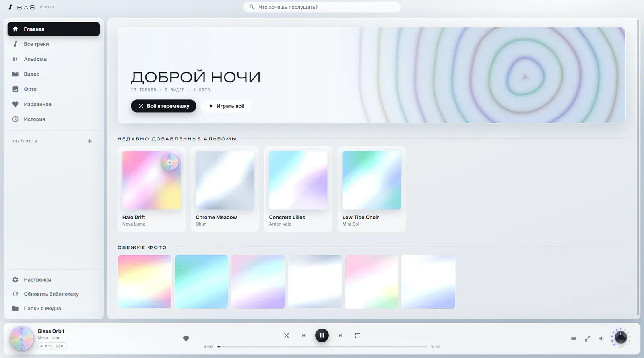Toggle shuffle in the player bar
The height and width of the screenshot is (358, 644).
coord(287,335)
